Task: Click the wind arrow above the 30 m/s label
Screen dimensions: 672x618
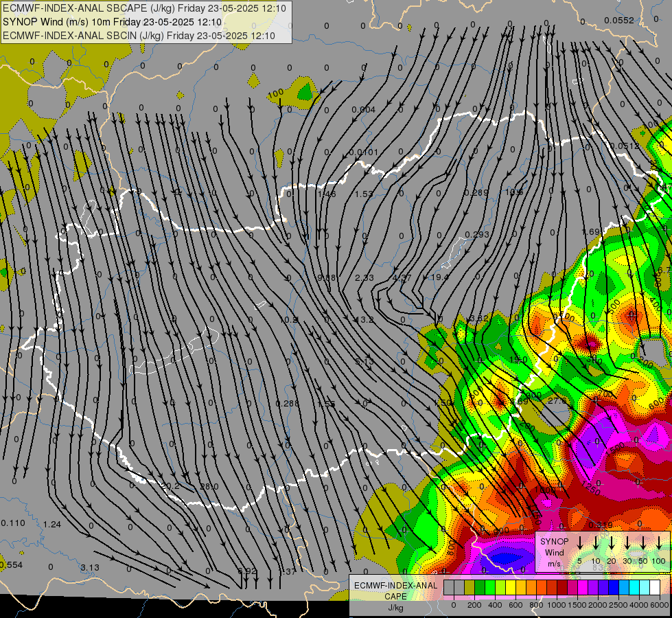Action: click(627, 542)
